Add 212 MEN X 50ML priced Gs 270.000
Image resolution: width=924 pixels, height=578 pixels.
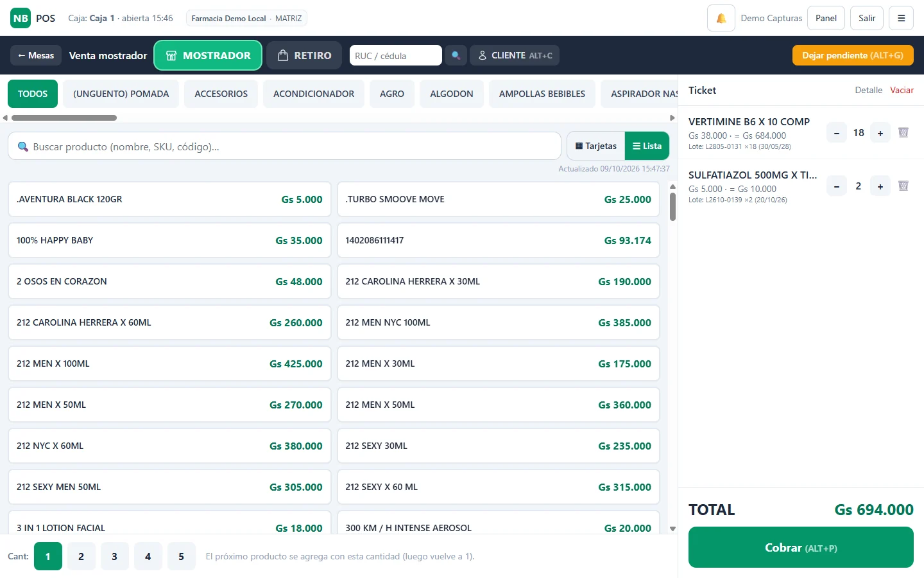pos(169,405)
